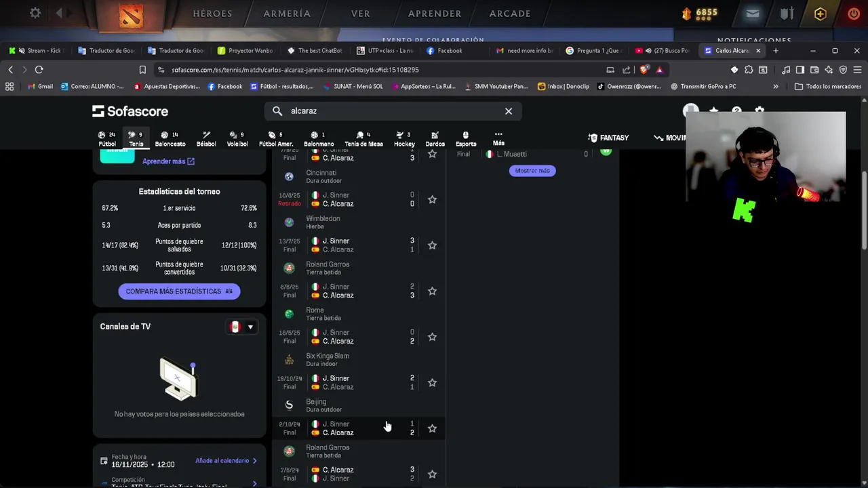The image size is (868, 488).
Task: Open the Fútbol sport category
Action: click(x=107, y=139)
